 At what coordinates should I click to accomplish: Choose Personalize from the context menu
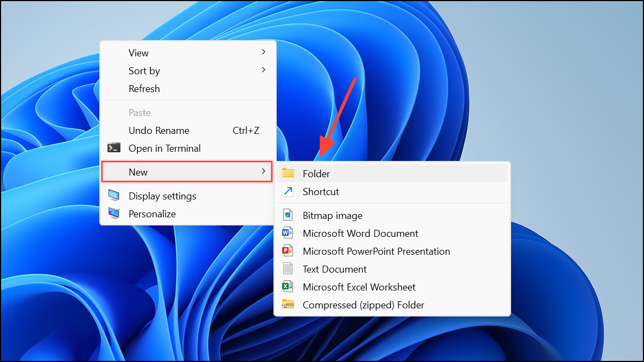[x=188, y=214]
